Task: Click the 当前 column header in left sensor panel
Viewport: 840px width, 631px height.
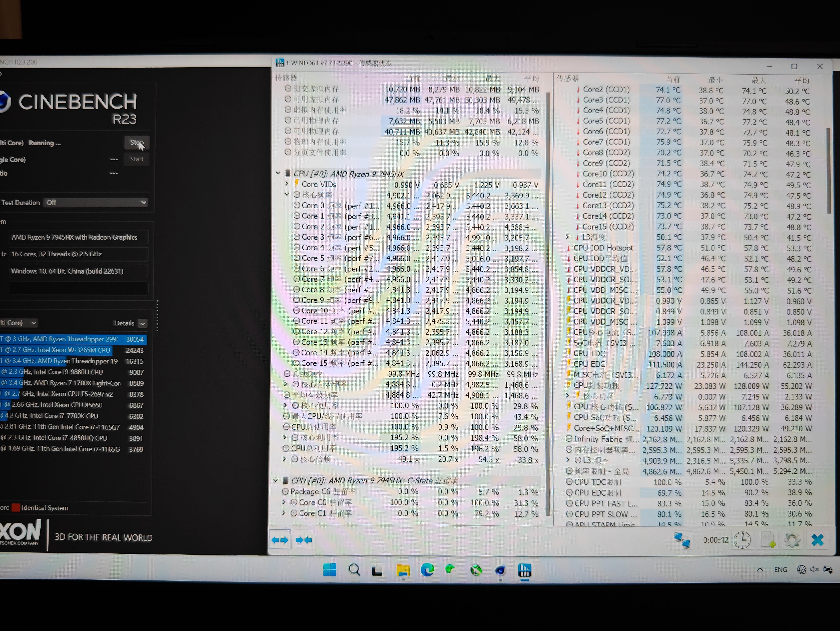Action: (412, 78)
